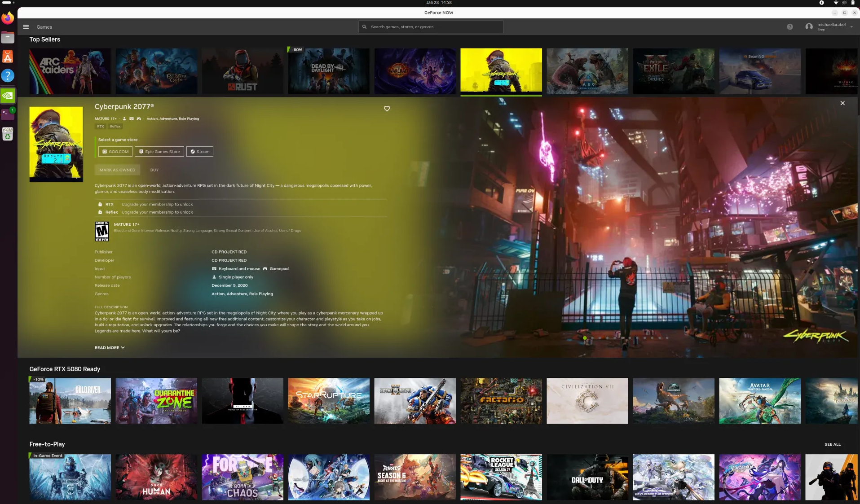Click the Games header label
860x504 pixels.
44,27
